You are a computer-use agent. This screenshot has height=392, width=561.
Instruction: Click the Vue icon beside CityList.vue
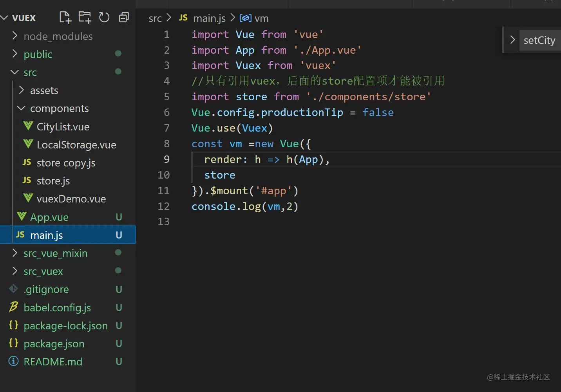tap(28, 126)
